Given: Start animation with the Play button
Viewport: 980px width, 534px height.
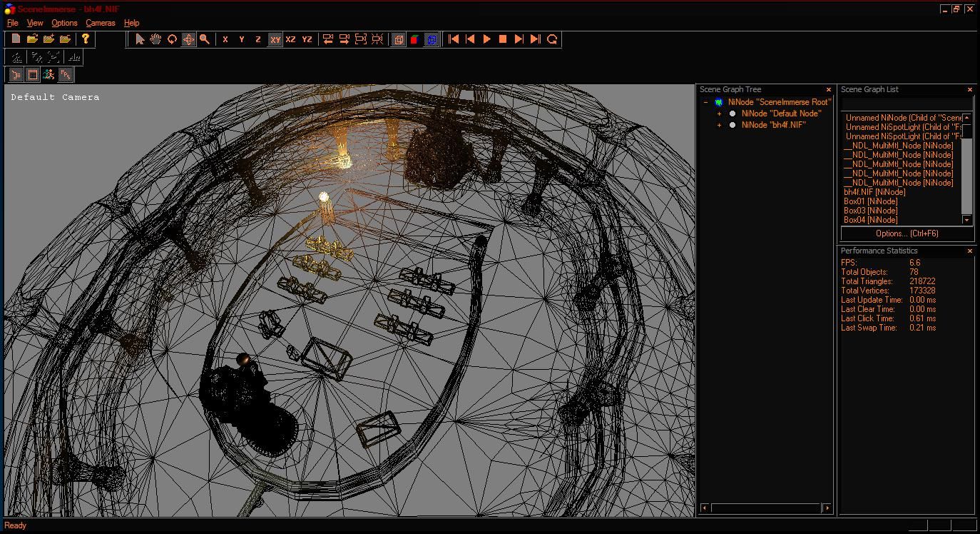Looking at the screenshot, I should click(486, 39).
